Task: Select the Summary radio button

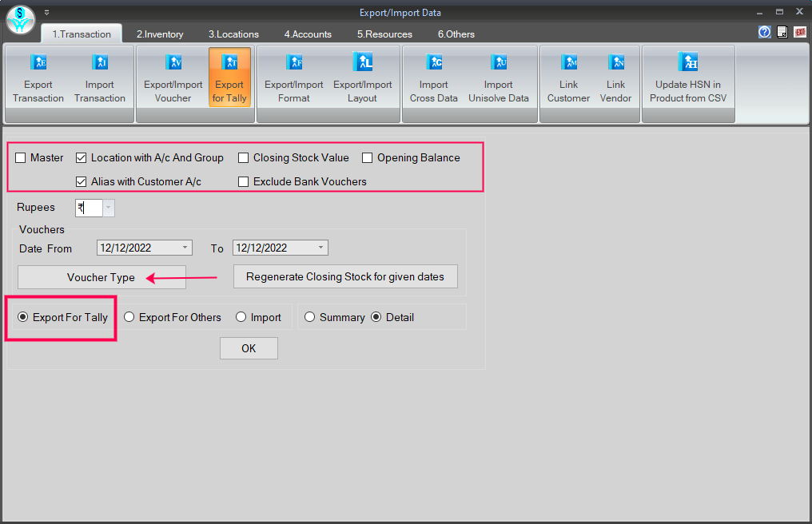Action: pyautogui.click(x=309, y=317)
